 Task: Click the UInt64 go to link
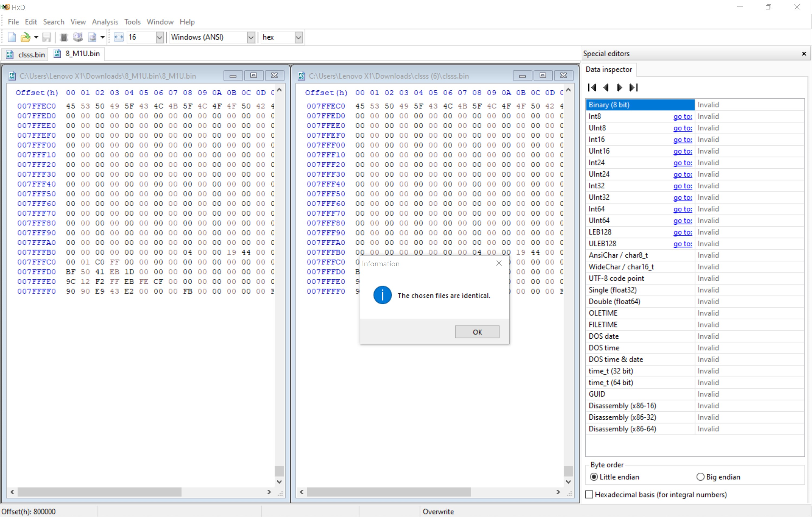[x=683, y=220]
